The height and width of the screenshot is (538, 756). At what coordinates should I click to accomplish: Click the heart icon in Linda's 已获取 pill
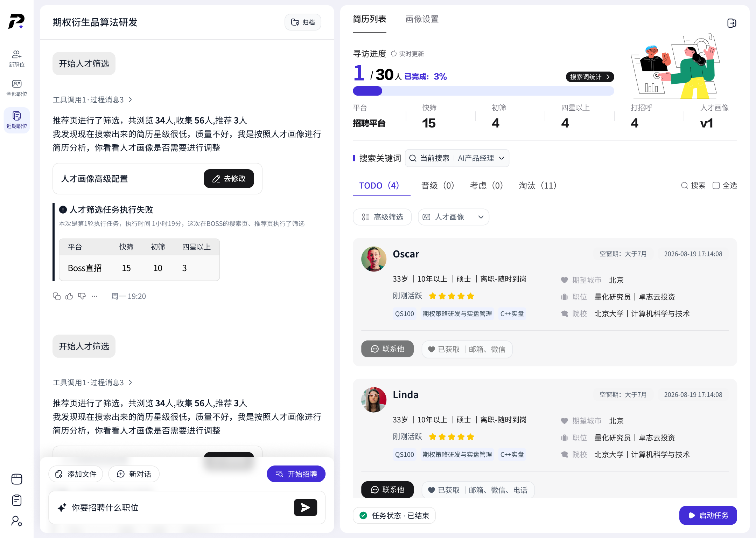(x=432, y=490)
